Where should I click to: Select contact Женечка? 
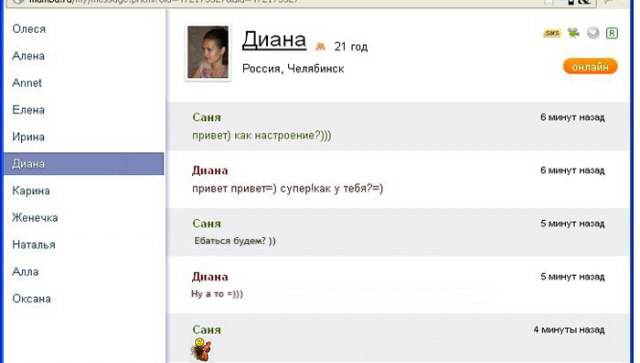pos(35,218)
